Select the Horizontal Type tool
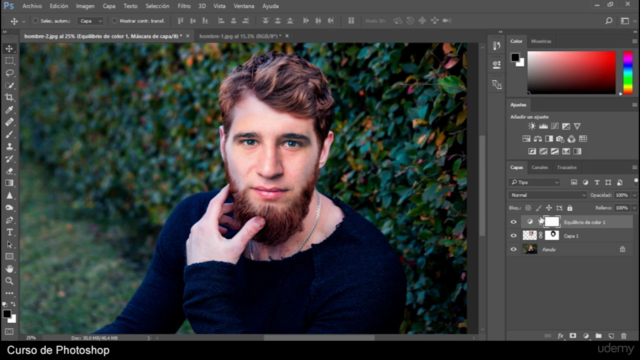Screen dimensions: 640x360 coord(9,232)
